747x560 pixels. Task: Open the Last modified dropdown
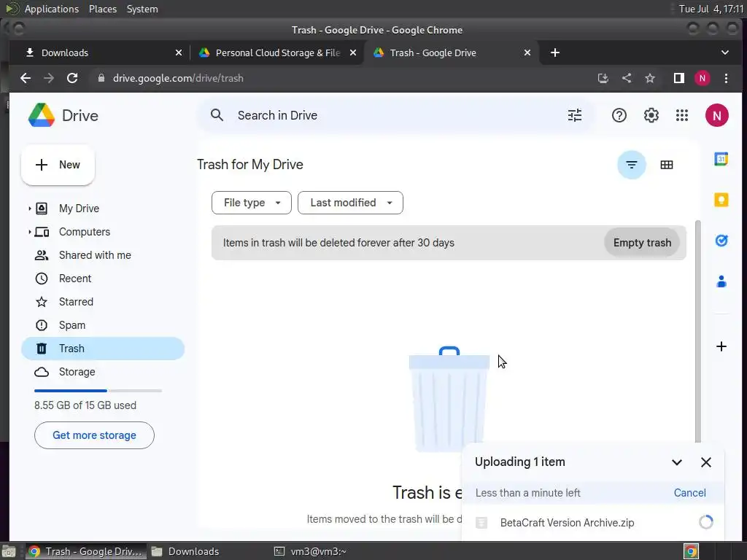click(350, 203)
